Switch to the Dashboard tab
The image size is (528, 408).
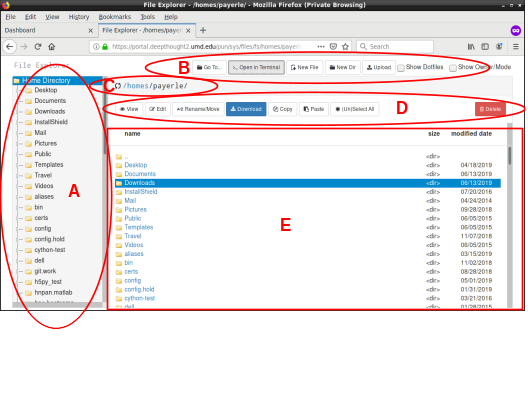47,30
